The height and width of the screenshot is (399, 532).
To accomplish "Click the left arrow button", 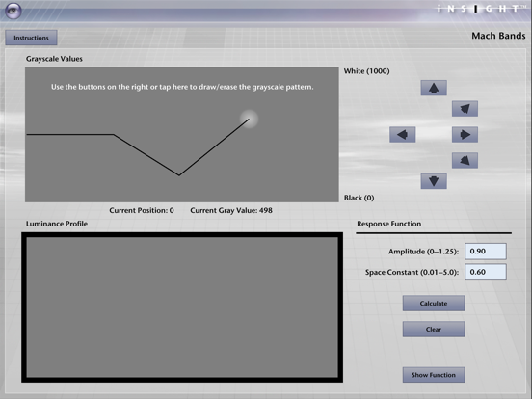I will click(x=403, y=135).
